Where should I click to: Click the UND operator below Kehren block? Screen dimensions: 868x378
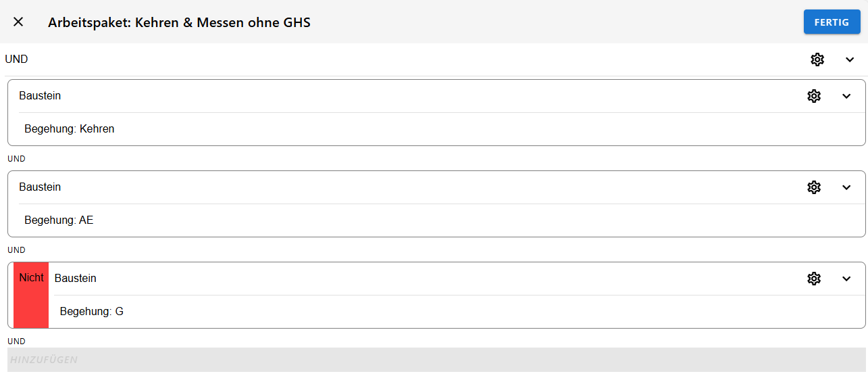point(16,159)
